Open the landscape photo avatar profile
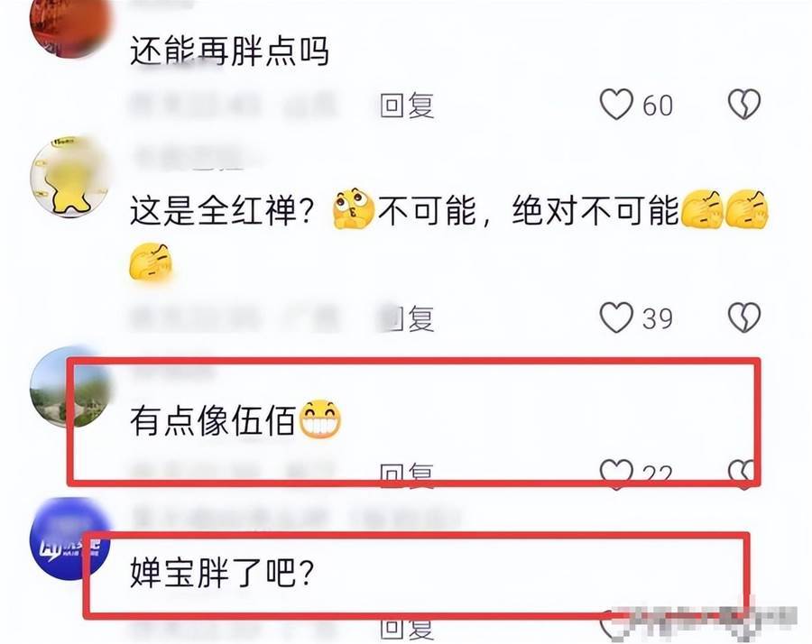 [x=69, y=387]
